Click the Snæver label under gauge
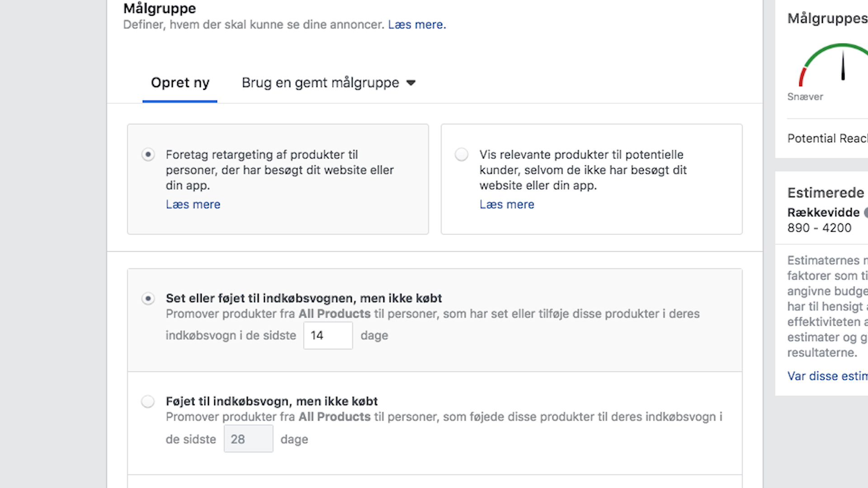Screen dimensions: 868x488 tap(805, 97)
